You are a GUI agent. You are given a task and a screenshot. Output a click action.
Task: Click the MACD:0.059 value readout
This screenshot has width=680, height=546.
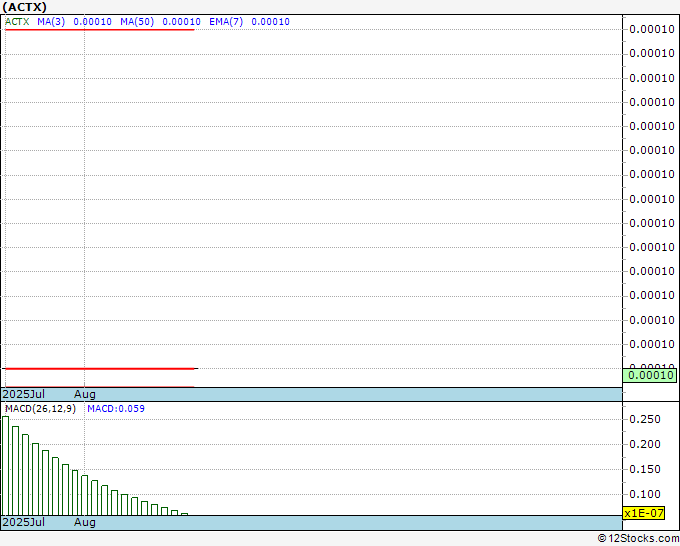pyautogui.click(x=116, y=408)
